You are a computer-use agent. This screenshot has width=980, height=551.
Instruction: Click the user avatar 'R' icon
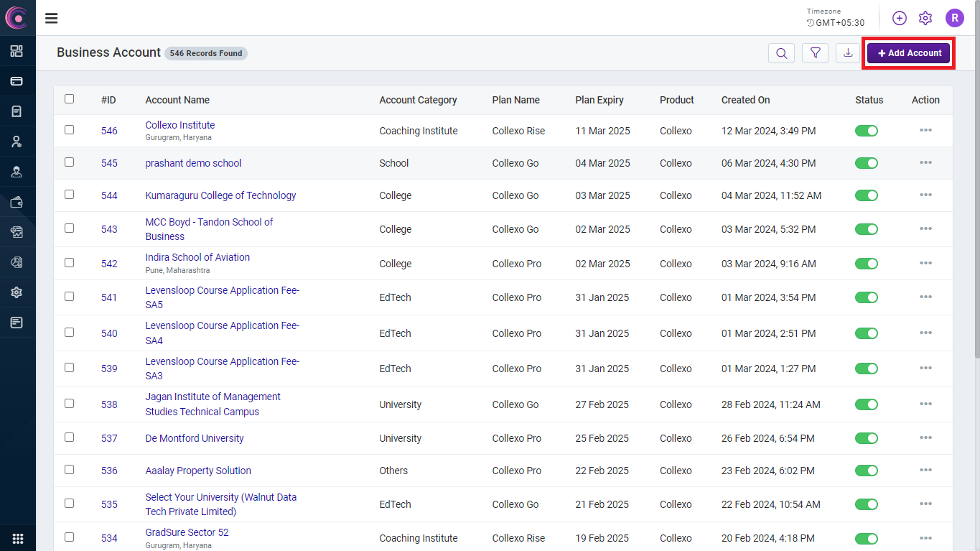954,18
